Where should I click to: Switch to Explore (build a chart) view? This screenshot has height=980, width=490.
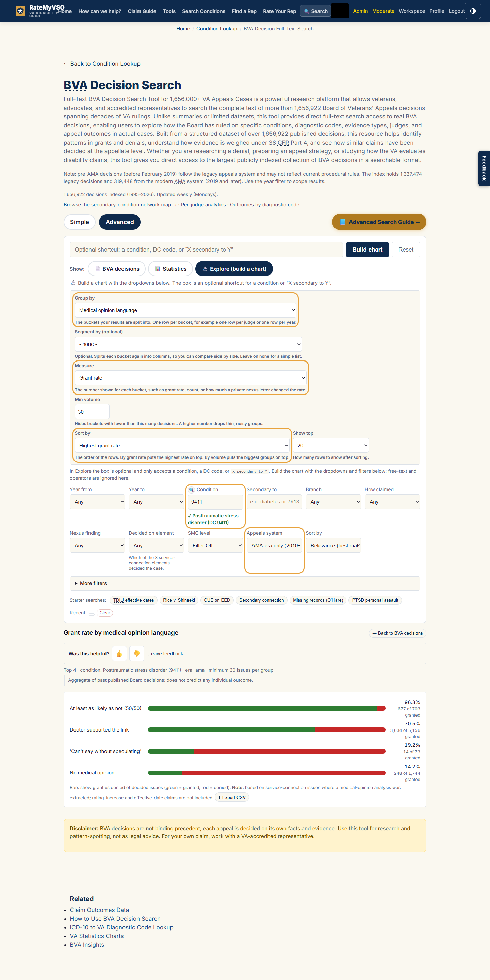click(x=234, y=269)
